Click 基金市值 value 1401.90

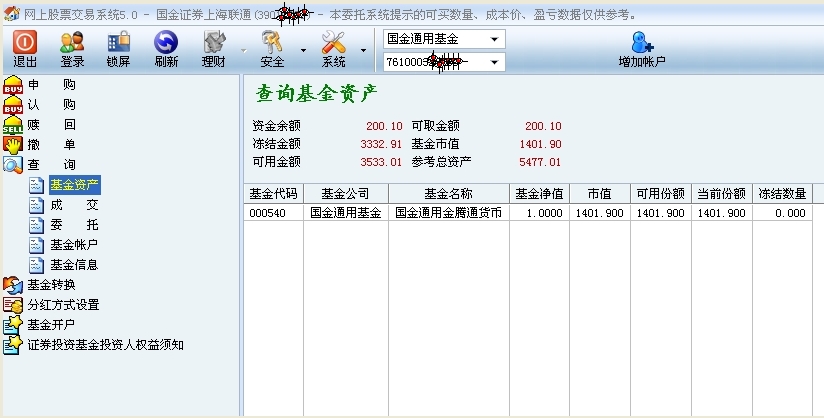tap(540, 144)
